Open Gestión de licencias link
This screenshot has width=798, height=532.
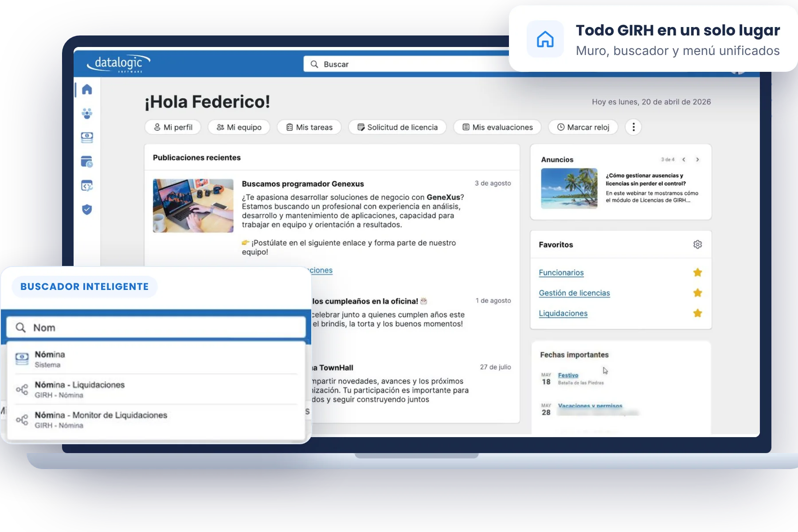(x=574, y=293)
